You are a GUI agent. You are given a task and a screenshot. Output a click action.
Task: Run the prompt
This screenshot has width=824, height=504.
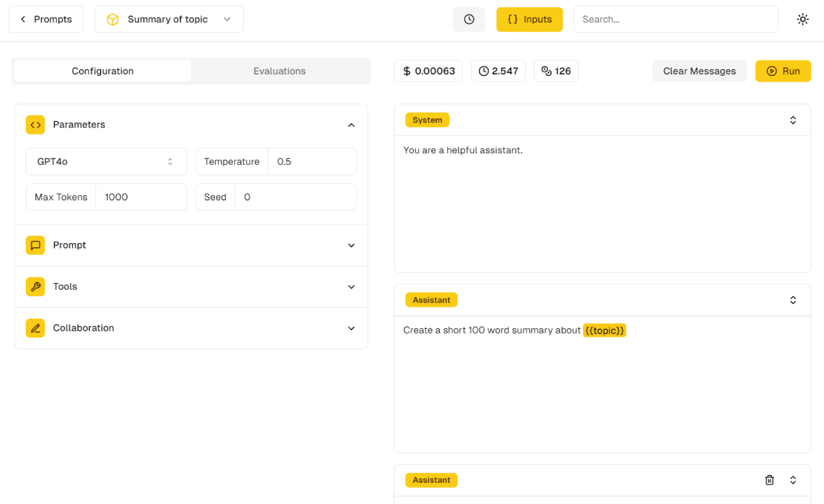[783, 71]
